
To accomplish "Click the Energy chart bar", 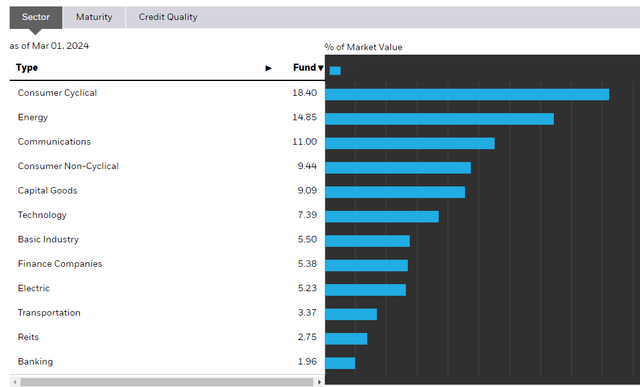I will tap(440, 119).
